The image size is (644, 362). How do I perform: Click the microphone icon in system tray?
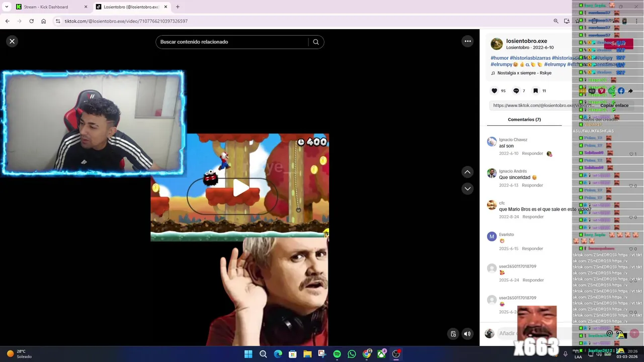566,354
